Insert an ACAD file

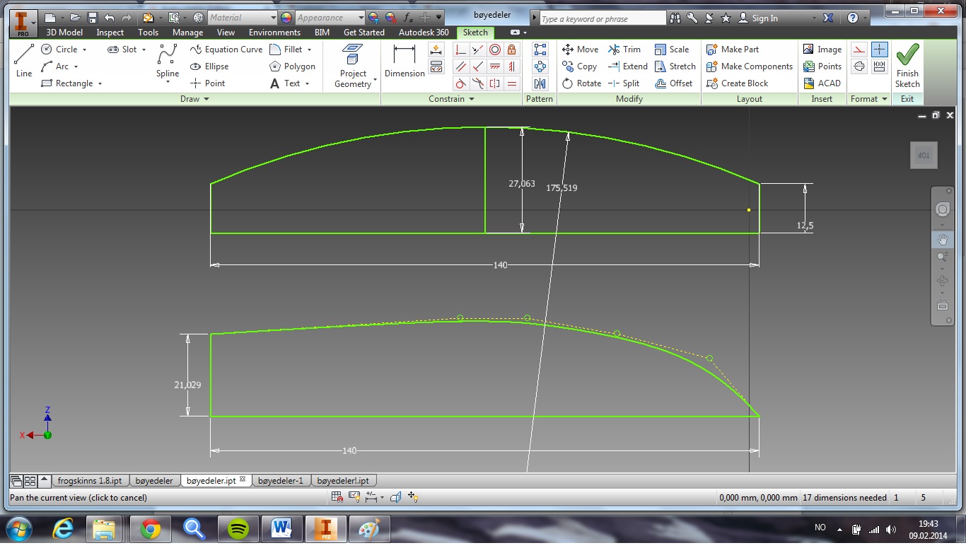click(x=822, y=83)
